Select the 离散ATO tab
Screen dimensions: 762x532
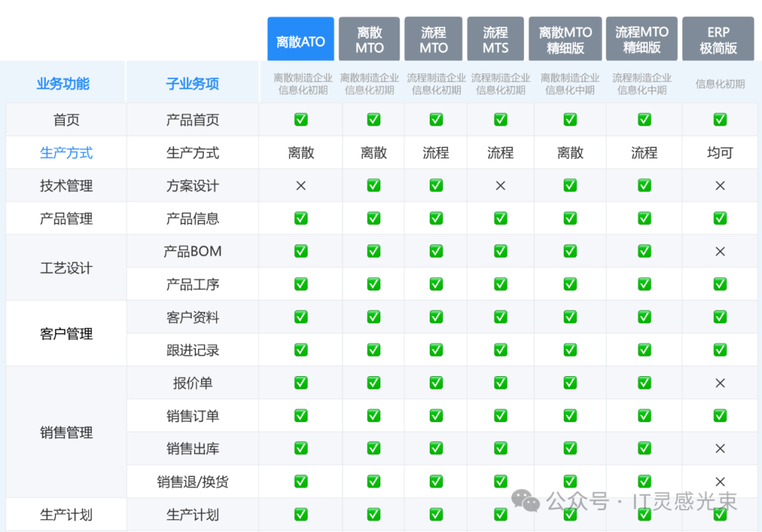(x=301, y=40)
